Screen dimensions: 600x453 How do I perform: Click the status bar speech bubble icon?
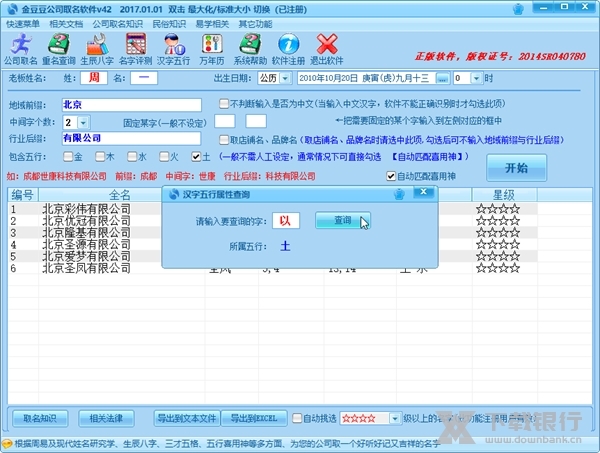point(7,444)
